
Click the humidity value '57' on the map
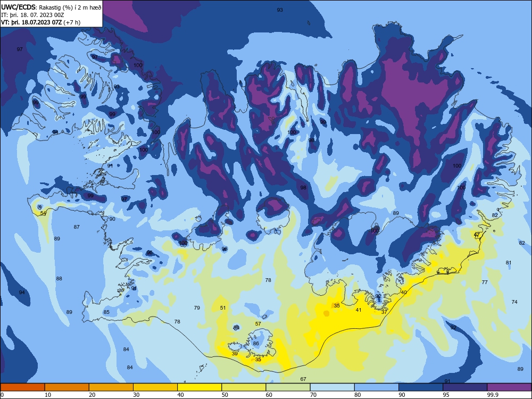pyautogui.click(x=258, y=323)
